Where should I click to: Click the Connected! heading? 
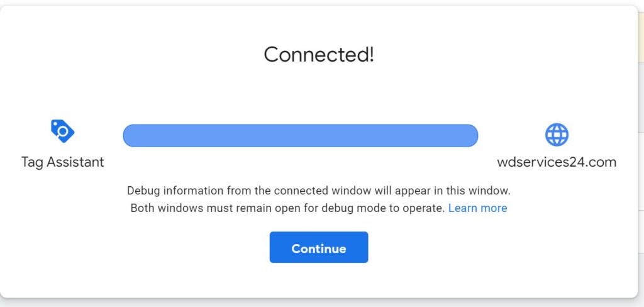(x=319, y=54)
